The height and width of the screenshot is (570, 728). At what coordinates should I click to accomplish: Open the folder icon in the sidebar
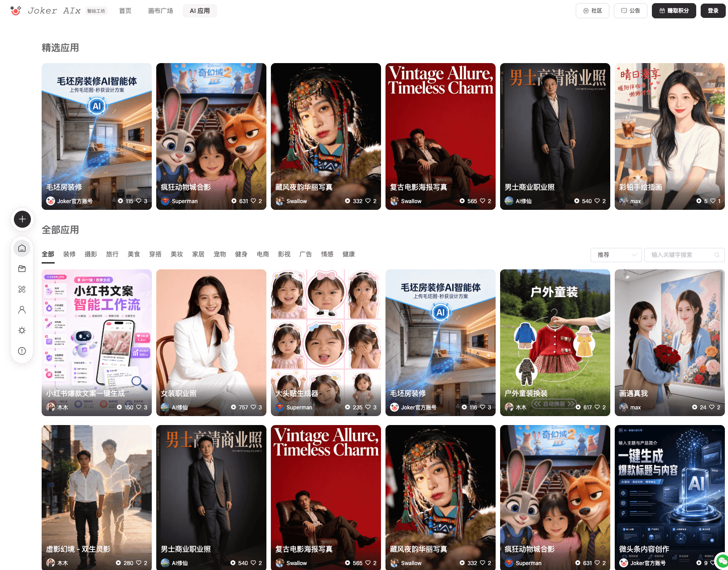click(22, 269)
